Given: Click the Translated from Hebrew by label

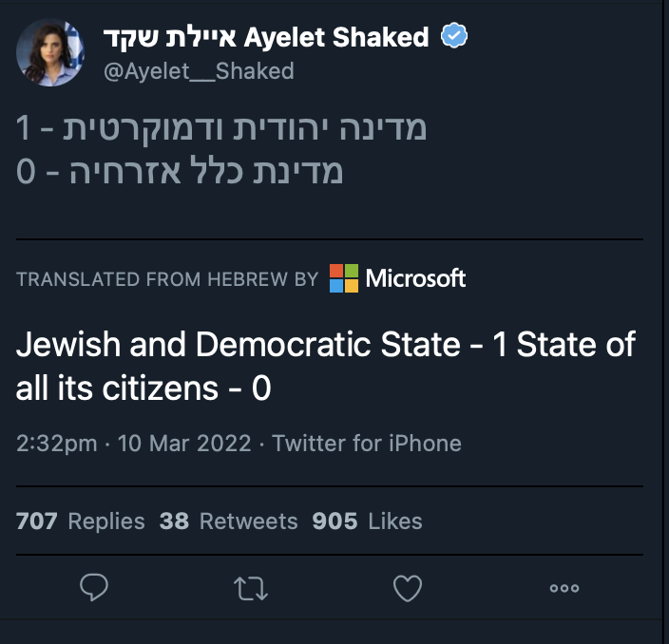Looking at the screenshot, I should point(167,279).
